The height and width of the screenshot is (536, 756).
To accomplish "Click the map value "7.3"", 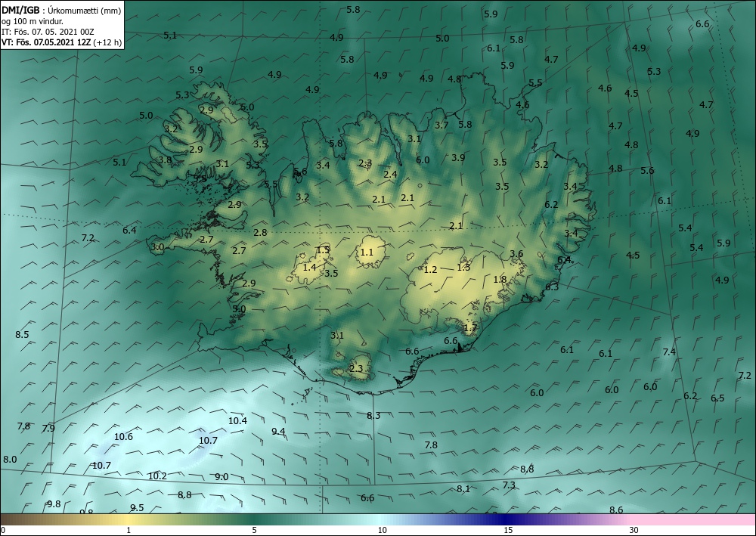I will [x=509, y=485].
